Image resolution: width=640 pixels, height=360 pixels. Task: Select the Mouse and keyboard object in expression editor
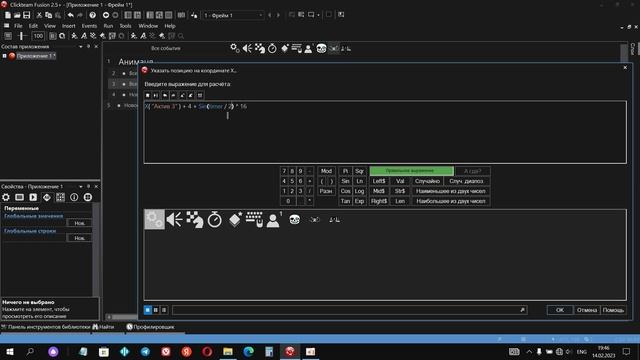[x=254, y=220]
